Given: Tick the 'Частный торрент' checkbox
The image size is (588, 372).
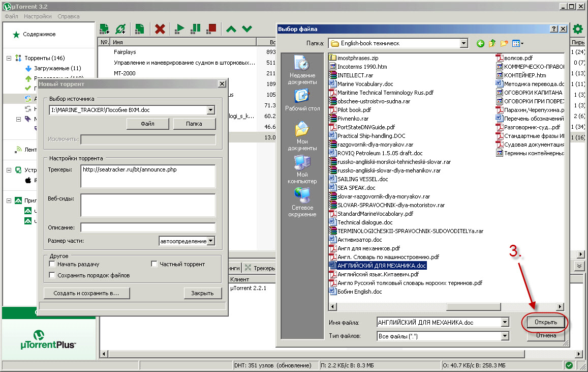Looking at the screenshot, I should [154, 265].
